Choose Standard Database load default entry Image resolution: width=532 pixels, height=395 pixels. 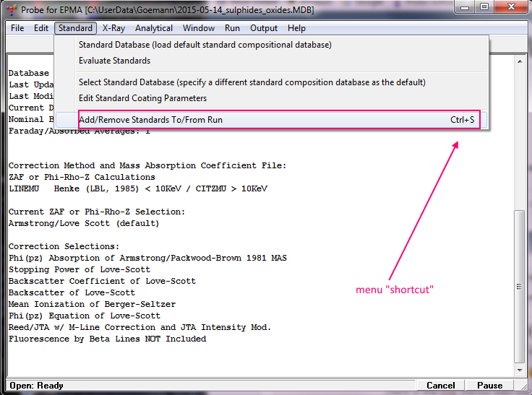click(x=205, y=45)
